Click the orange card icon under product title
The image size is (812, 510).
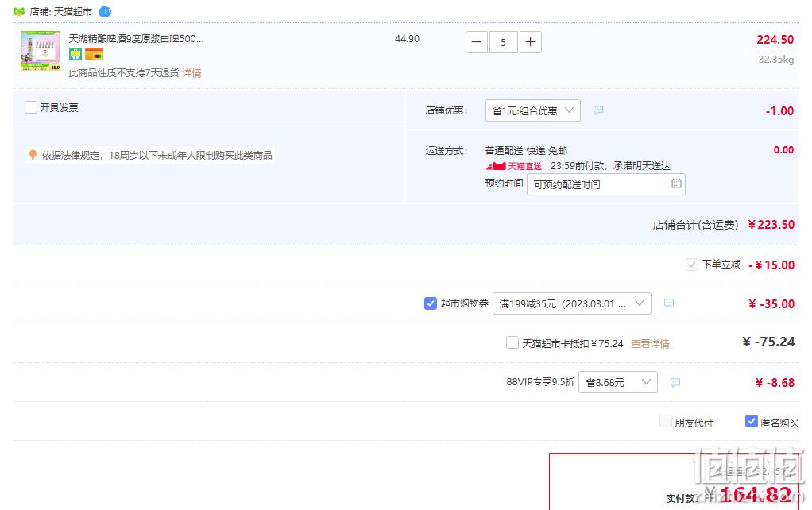coord(94,53)
